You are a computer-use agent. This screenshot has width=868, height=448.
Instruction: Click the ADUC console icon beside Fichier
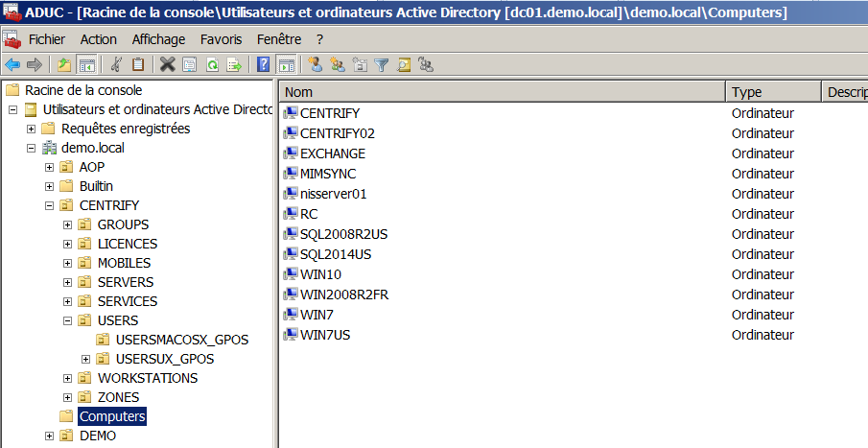[12, 39]
